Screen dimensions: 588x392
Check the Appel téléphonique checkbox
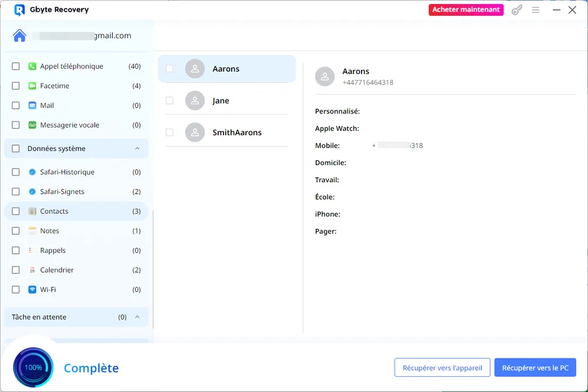coord(16,66)
